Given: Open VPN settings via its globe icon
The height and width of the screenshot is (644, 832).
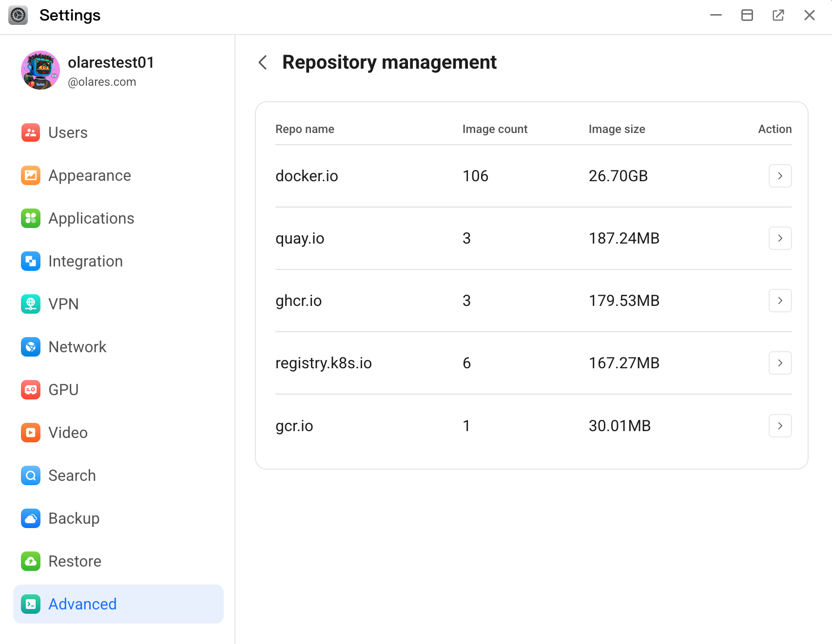Looking at the screenshot, I should click(x=31, y=304).
